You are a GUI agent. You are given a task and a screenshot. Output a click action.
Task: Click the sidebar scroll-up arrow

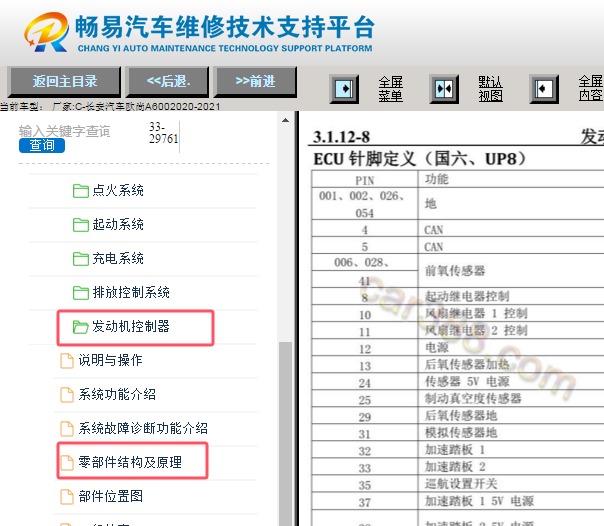[285, 120]
